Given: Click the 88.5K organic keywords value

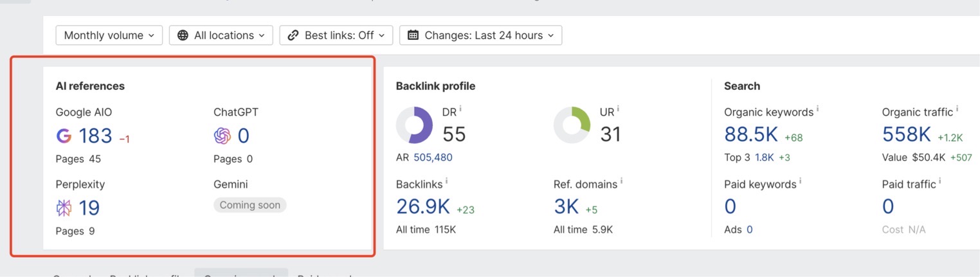Looking at the screenshot, I should click(x=750, y=134).
